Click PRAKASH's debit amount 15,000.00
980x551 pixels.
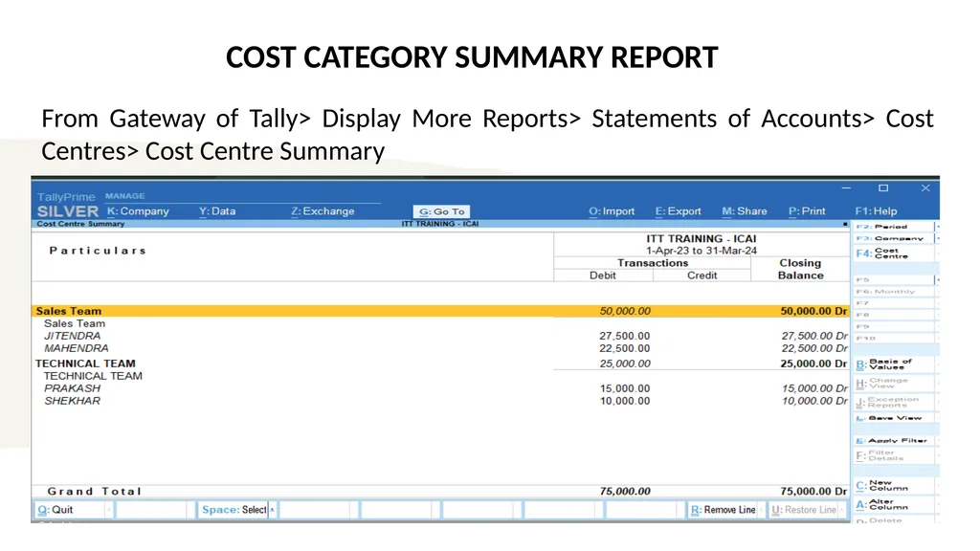click(x=624, y=388)
